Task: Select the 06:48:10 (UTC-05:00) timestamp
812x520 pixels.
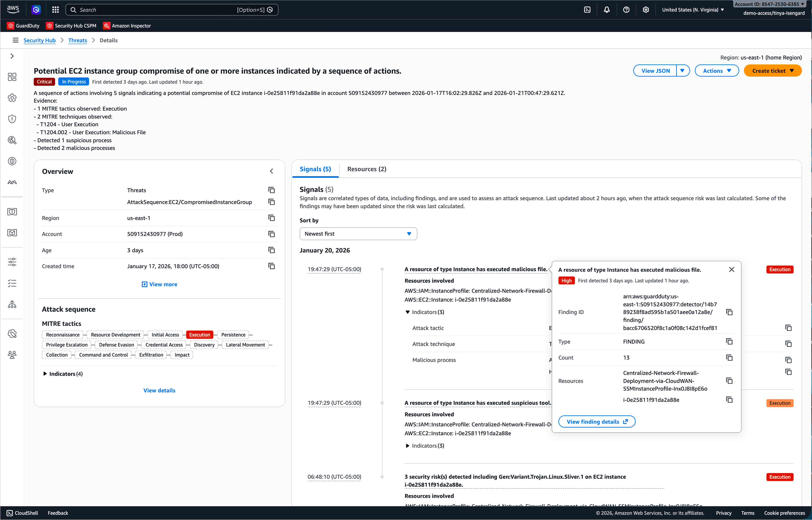Action: click(334, 477)
